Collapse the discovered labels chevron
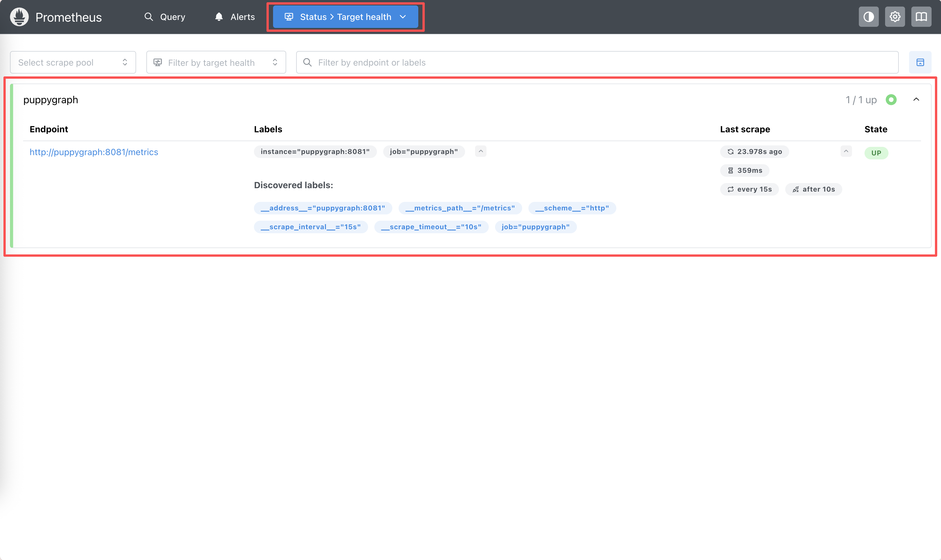The height and width of the screenshot is (560, 941). pyautogui.click(x=481, y=151)
